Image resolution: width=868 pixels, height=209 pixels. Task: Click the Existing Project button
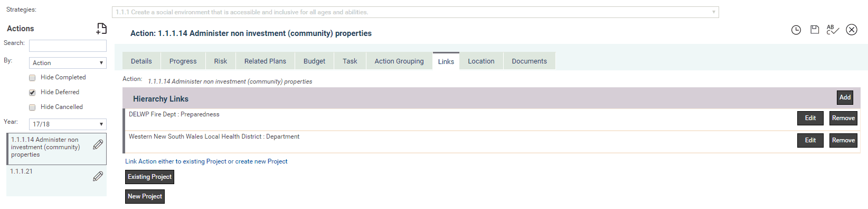[149, 177]
